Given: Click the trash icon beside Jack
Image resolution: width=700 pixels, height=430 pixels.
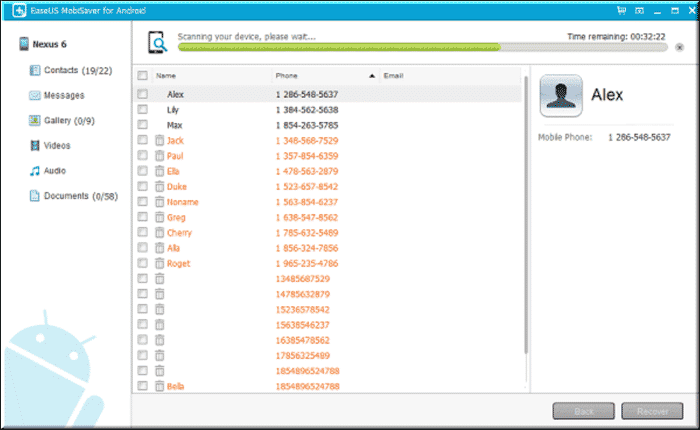Looking at the screenshot, I should click(x=159, y=141).
